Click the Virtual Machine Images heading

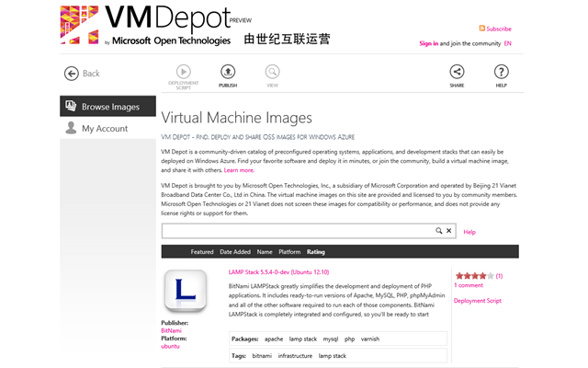point(237,118)
